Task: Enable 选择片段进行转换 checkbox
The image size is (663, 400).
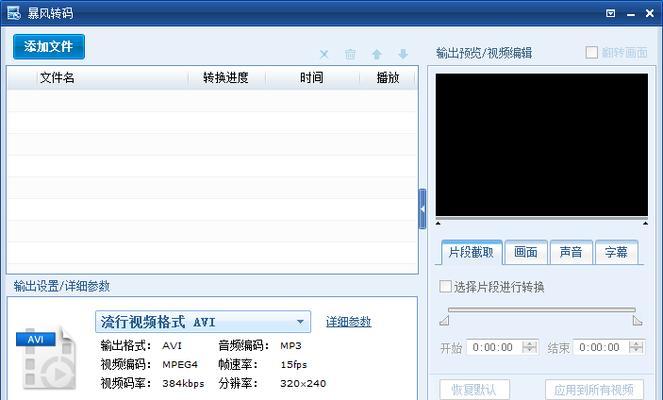Action: [445, 287]
